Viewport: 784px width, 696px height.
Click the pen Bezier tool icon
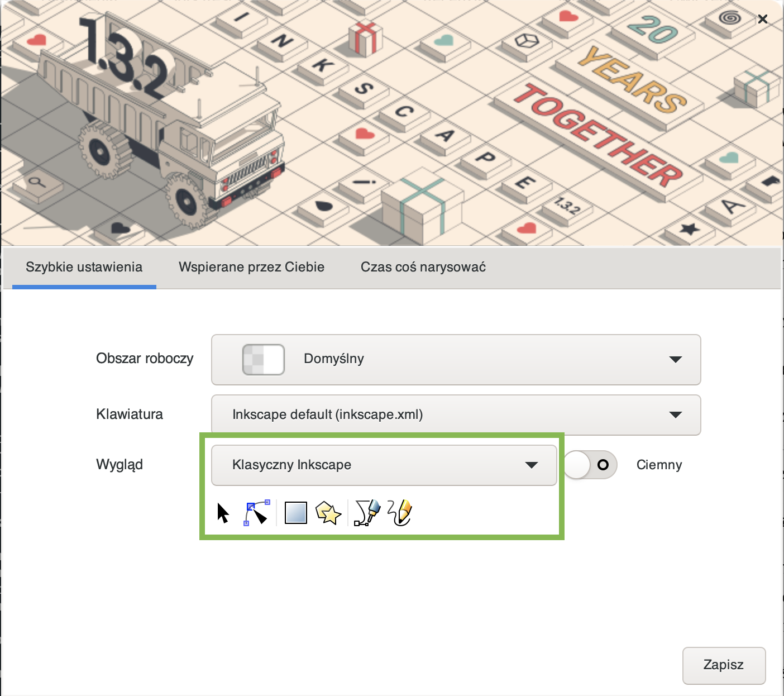[367, 513]
